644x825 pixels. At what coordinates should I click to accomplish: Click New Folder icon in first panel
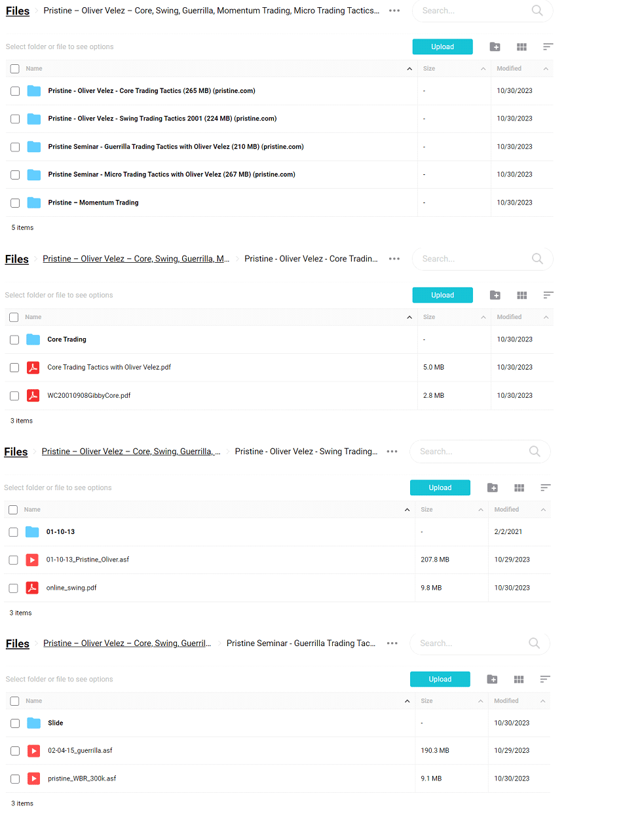click(495, 47)
